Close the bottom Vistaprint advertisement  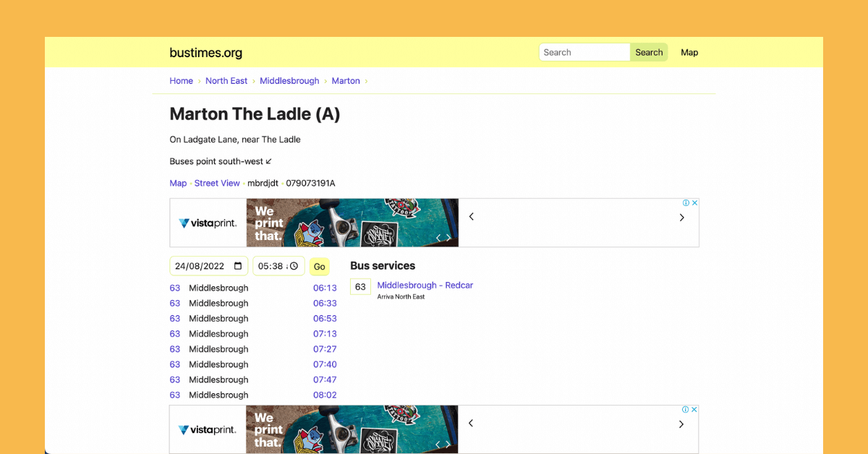pyautogui.click(x=694, y=408)
